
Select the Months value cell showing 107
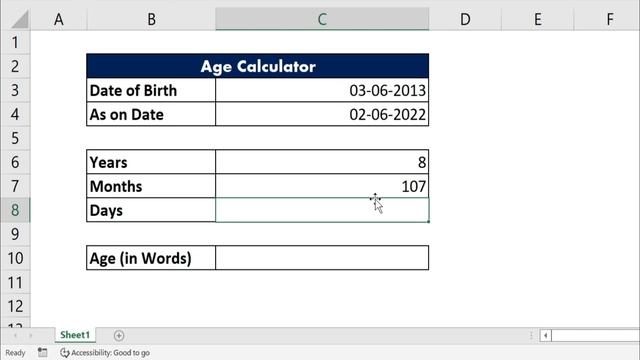click(322, 186)
